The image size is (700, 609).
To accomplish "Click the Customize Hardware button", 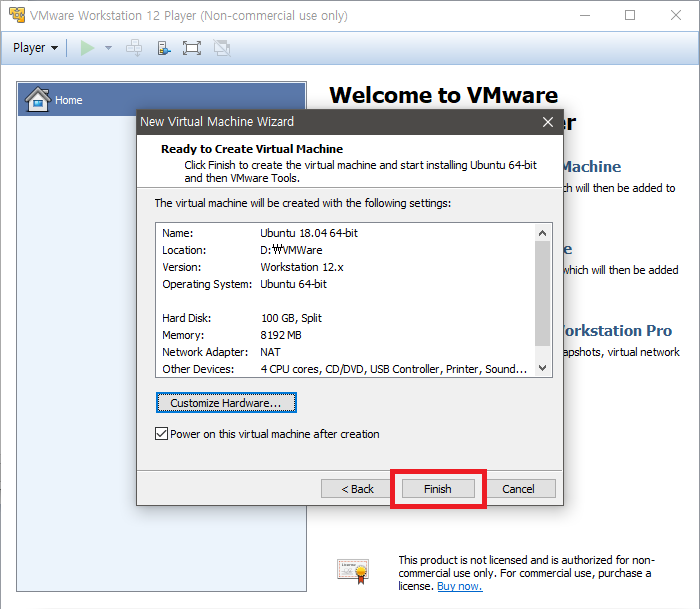I will (x=226, y=403).
